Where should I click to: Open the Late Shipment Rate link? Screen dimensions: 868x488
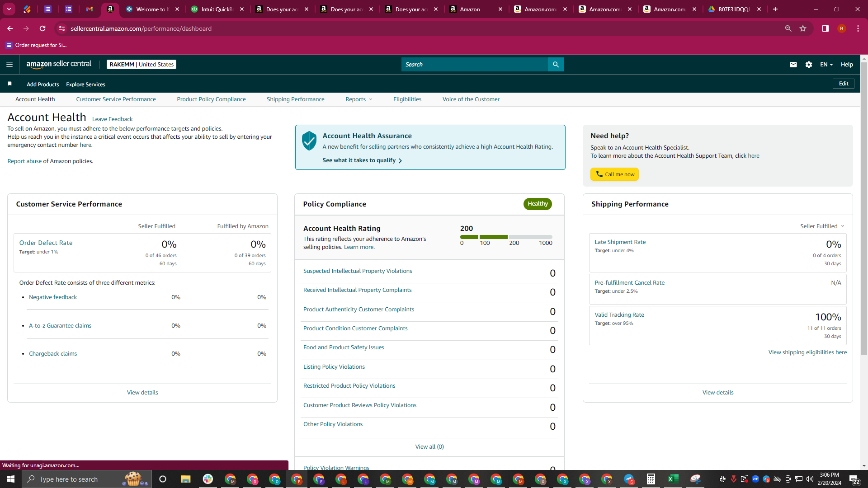tap(620, 242)
